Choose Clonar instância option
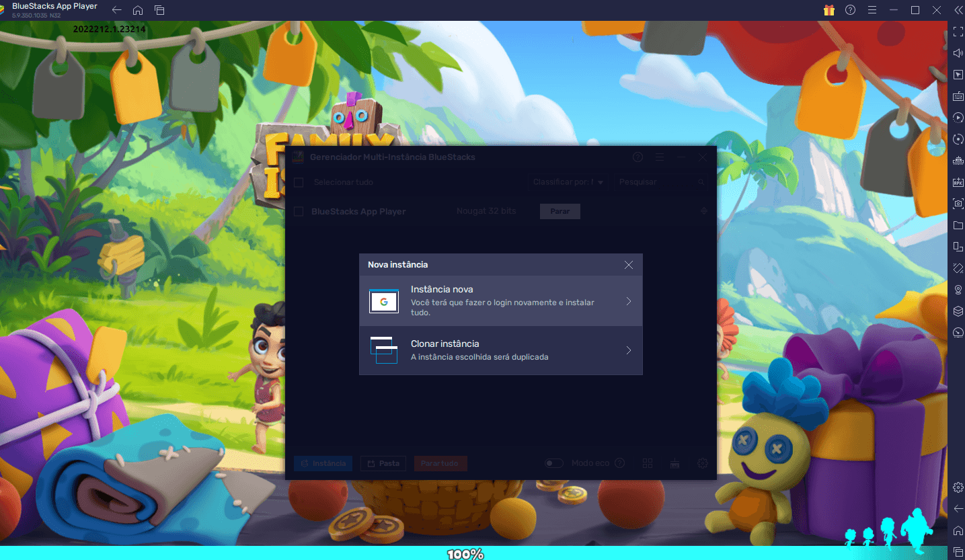 coord(500,350)
